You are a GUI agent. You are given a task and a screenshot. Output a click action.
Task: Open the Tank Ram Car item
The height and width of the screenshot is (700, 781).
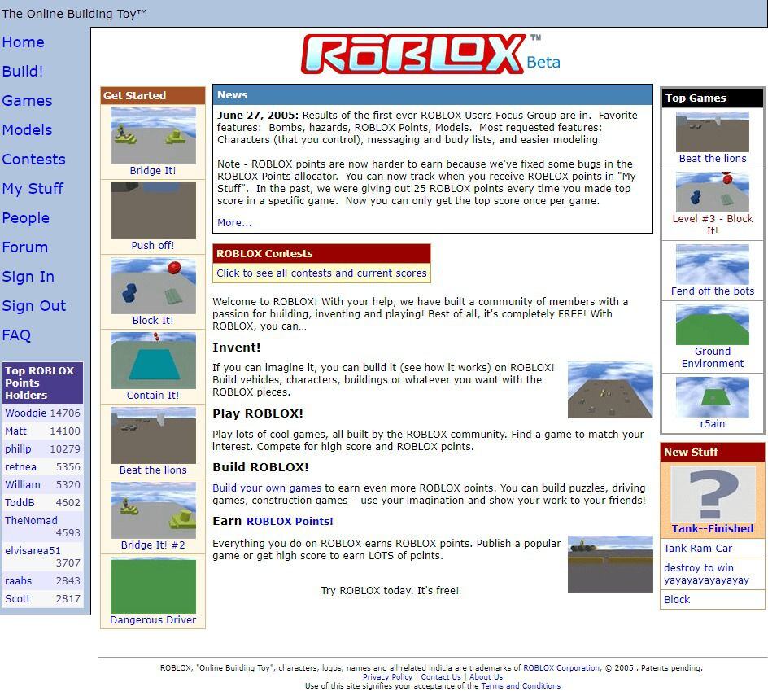tap(698, 549)
